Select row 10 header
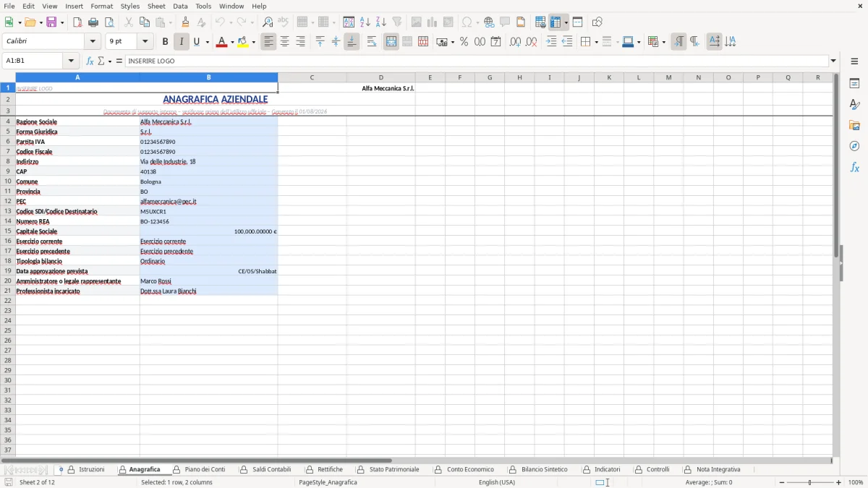The image size is (868, 488). point(8,181)
